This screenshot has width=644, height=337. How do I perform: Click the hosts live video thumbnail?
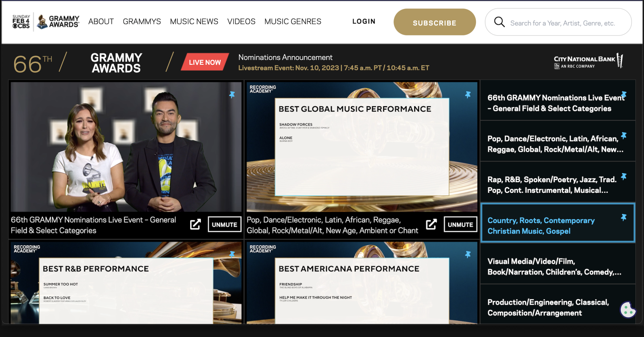click(x=126, y=147)
